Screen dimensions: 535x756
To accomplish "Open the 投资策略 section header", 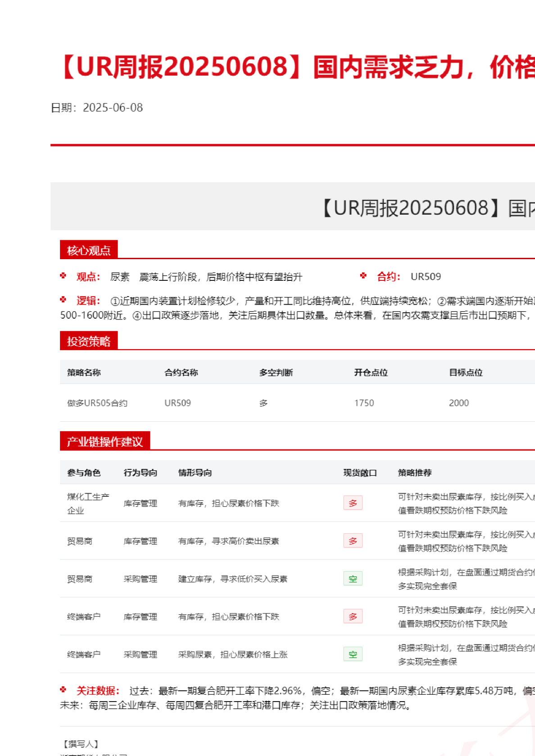I will click(x=89, y=341).
